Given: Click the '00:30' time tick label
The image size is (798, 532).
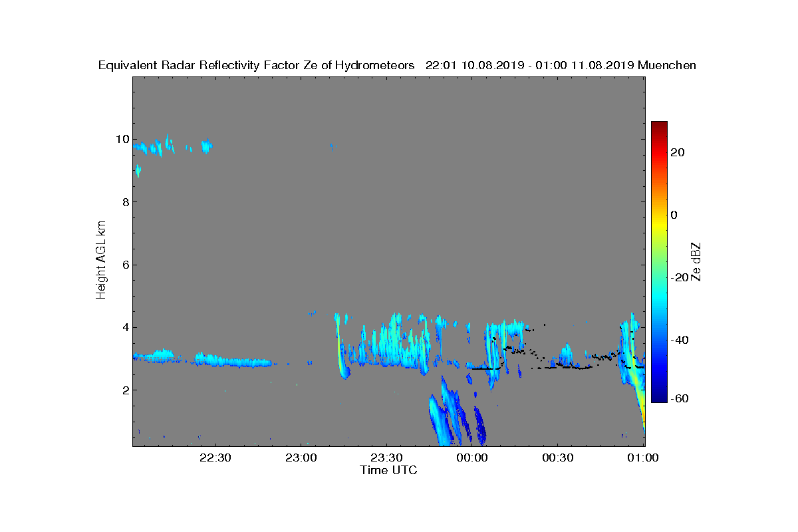Looking at the screenshot, I should 559,458.
